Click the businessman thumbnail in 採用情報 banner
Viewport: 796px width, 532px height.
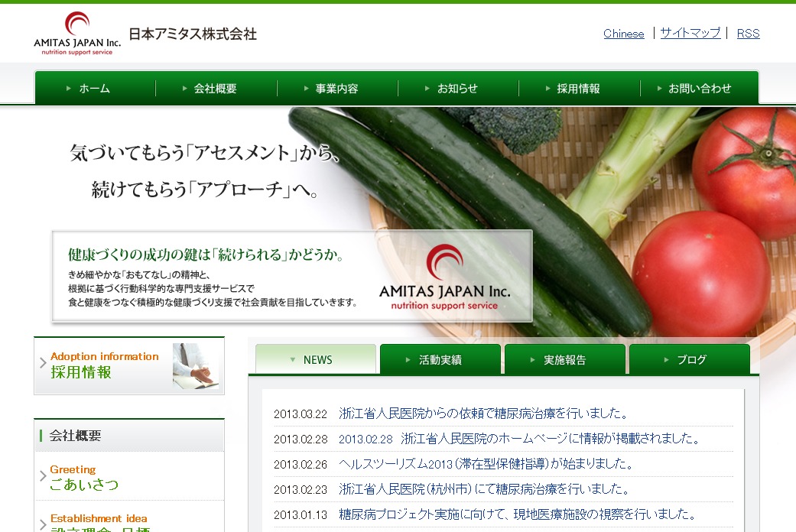[197, 366]
